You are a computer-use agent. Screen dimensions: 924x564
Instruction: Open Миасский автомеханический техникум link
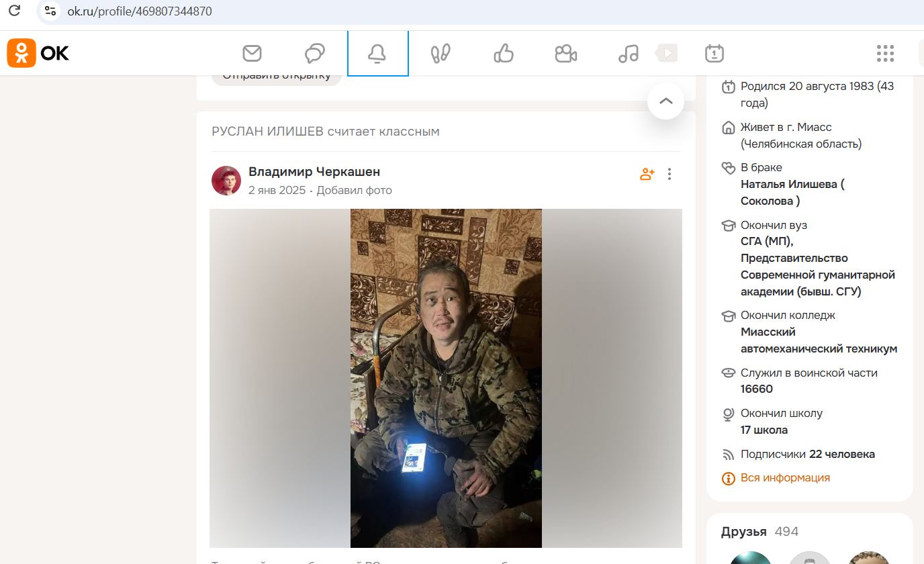point(819,340)
